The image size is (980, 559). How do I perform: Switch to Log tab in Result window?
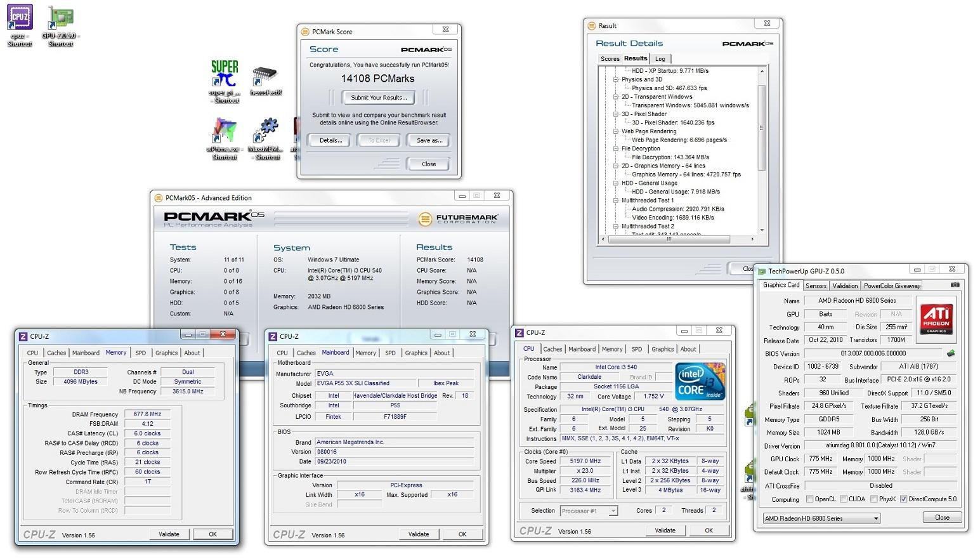(x=660, y=59)
